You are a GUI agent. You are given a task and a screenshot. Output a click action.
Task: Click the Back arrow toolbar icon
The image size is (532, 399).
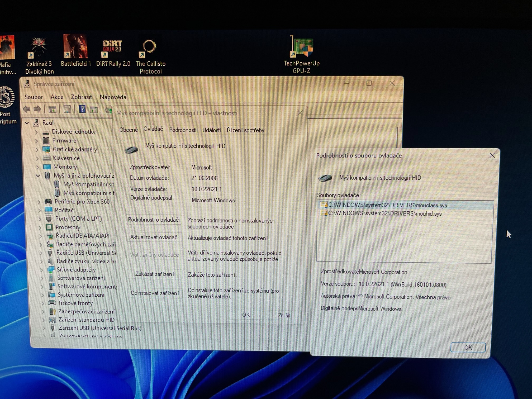click(x=27, y=109)
